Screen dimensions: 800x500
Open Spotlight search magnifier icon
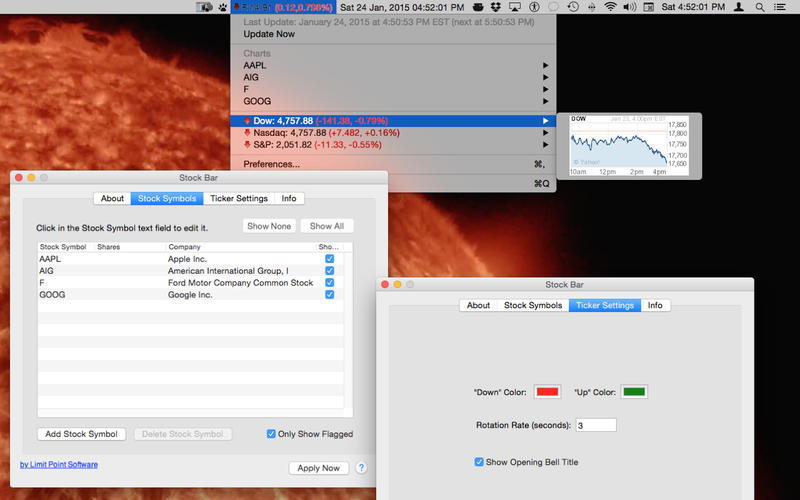(760, 7)
